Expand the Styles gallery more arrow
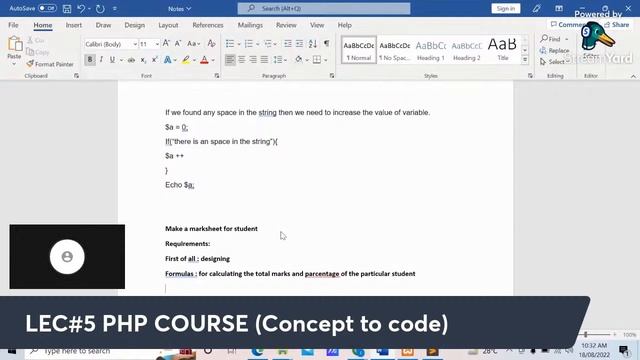 click(x=525, y=60)
